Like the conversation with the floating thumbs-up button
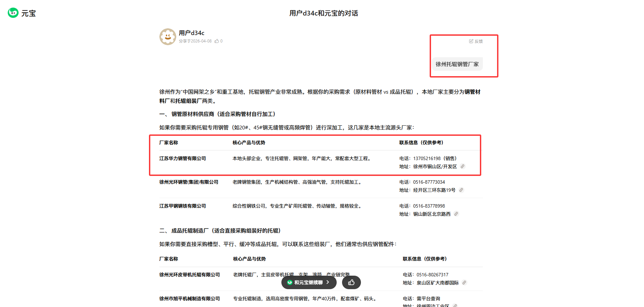 (x=351, y=282)
